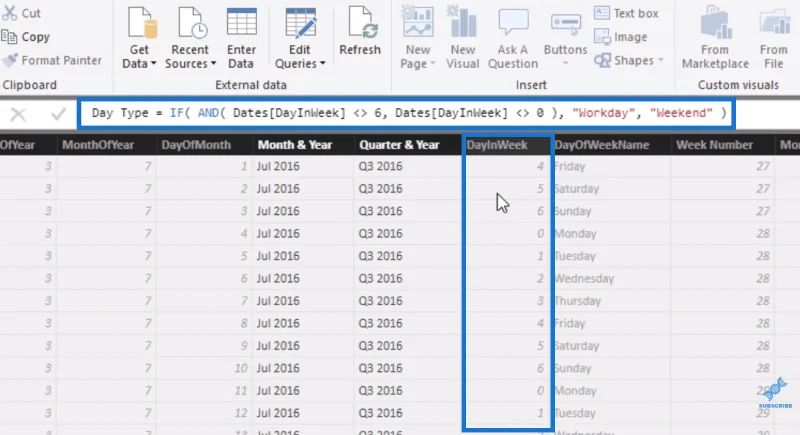
Task: Click the Thursday cell in day 7 row
Action: 612,301
